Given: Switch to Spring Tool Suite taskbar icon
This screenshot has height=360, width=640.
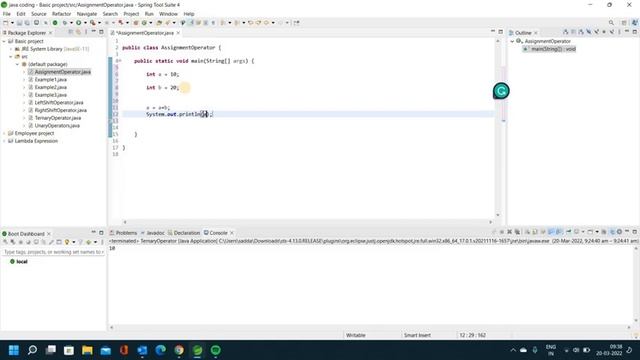Looking at the screenshot, I should click(197, 350).
